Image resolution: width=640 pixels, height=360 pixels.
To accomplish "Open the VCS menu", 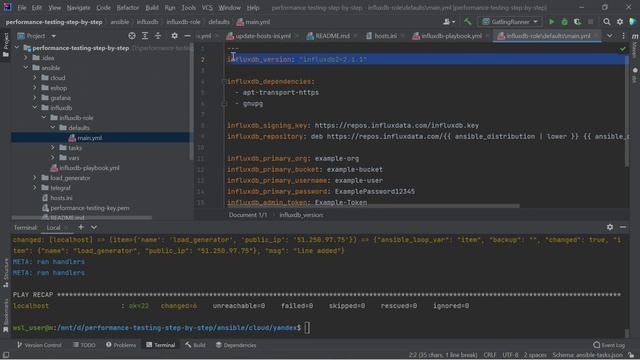I will click(207, 8).
